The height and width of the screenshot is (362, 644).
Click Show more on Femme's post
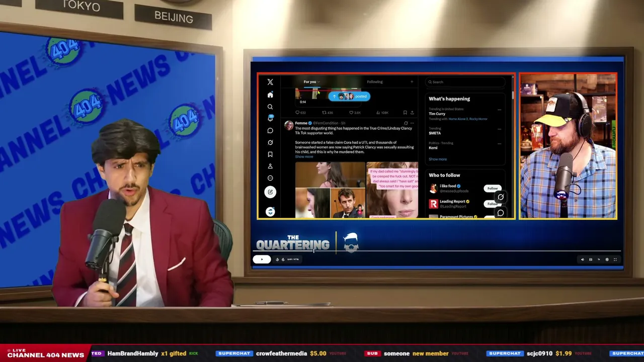tap(304, 157)
